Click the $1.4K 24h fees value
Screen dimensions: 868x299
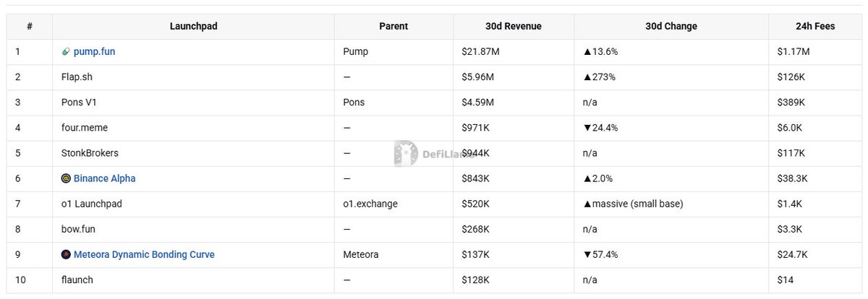click(x=789, y=204)
